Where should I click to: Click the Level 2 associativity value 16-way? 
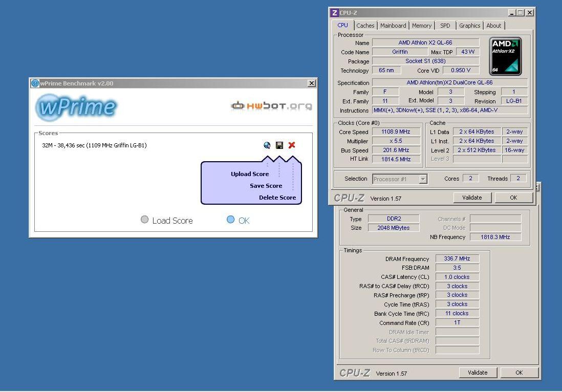tap(515, 150)
